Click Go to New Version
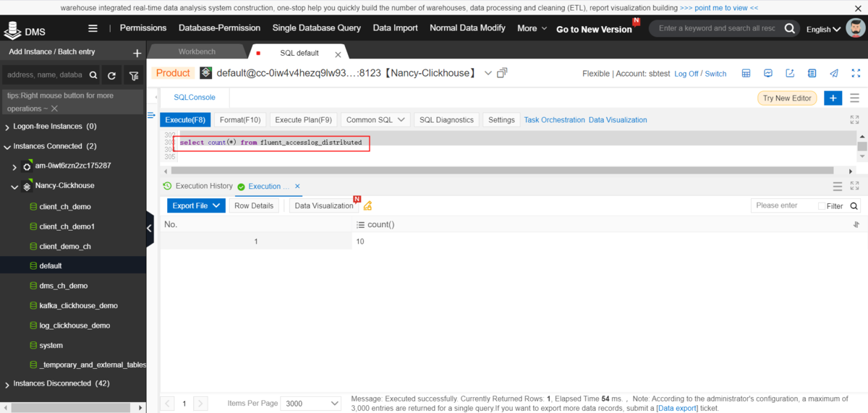 point(594,30)
